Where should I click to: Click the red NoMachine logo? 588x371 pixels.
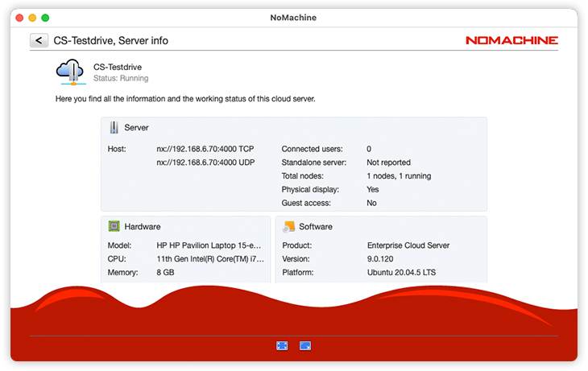pyautogui.click(x=511, y=40)
